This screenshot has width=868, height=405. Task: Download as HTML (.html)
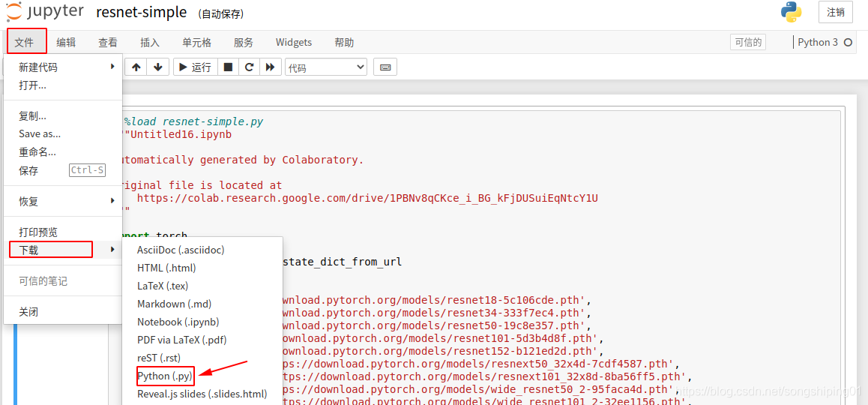pos(202,268)
